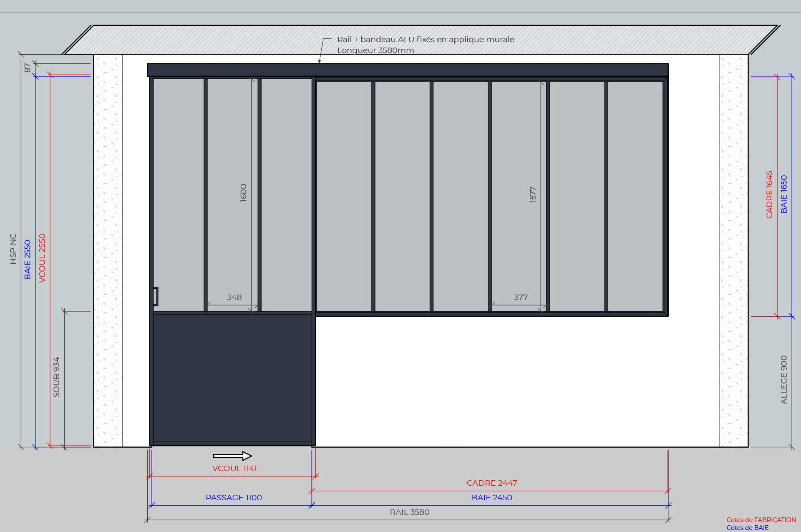Select the '1600' glazing height dimension
This screenshot has width=801, height=532.
(244, 193)
